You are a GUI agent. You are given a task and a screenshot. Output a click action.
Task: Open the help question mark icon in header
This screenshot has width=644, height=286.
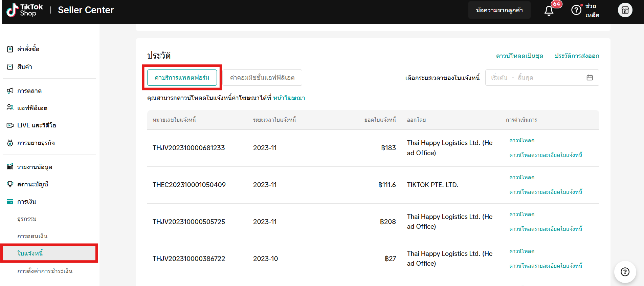(x=576, y=10)
